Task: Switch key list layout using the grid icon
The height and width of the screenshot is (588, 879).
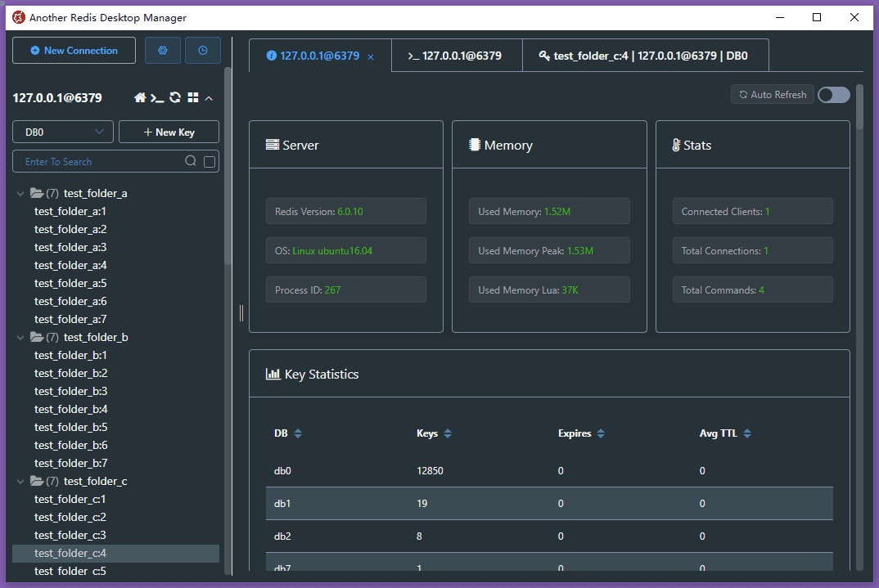Action: pos(193,97)
